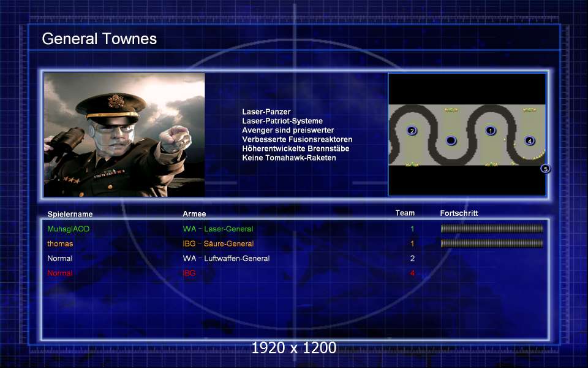Click thomas's loading progress bar

point(492,243)
